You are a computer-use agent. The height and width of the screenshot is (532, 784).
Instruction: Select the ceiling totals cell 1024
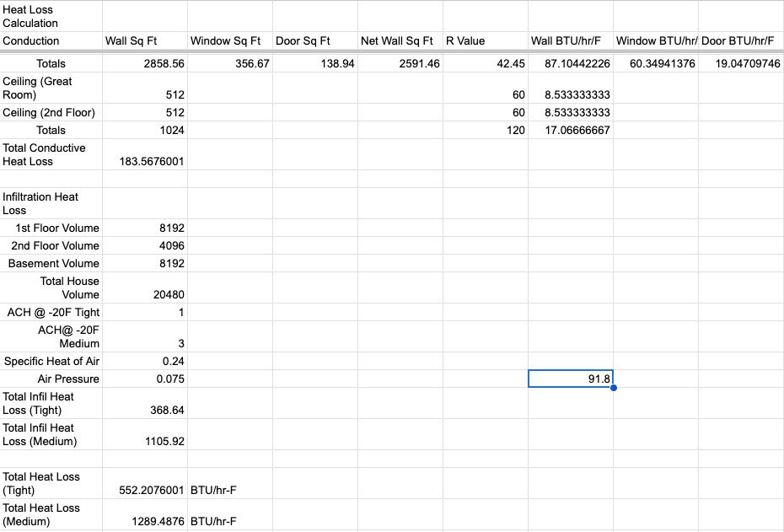click(145, 130)
